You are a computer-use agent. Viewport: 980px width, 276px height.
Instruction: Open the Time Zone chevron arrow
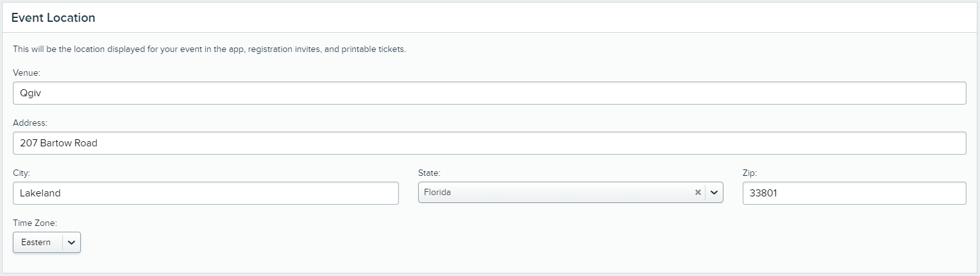(71, 243)
